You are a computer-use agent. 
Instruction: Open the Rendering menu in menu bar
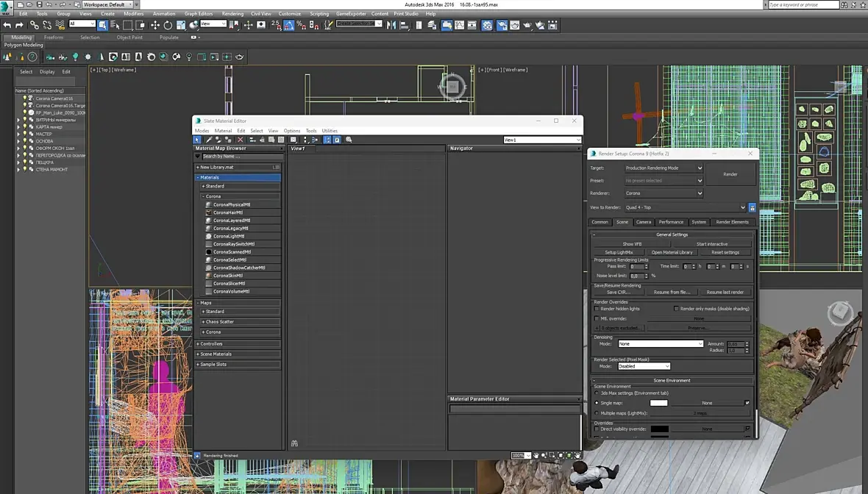[232, 13]
